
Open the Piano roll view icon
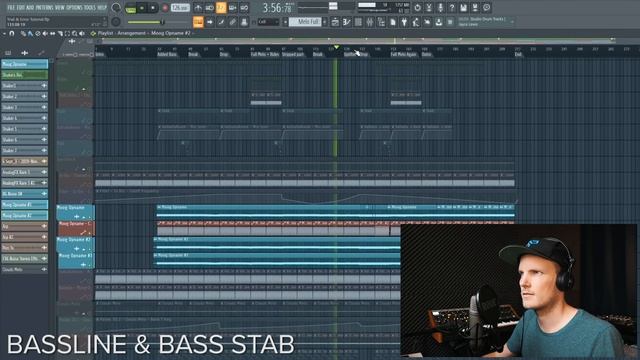tap(346, 22)
